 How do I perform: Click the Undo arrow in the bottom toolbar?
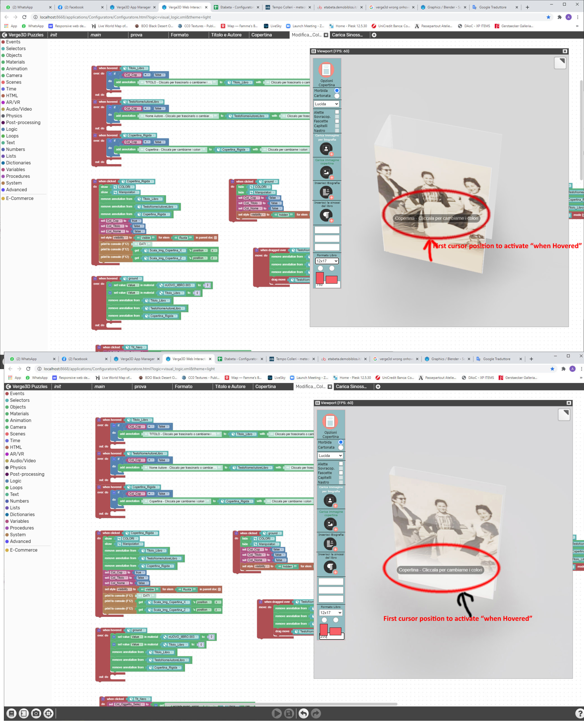[304, 713]
